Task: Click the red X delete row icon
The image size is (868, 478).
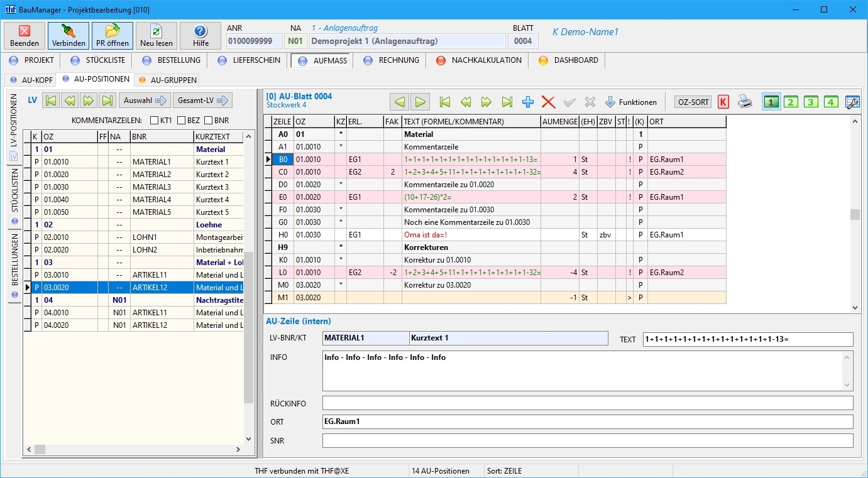Action: (548, 102)
